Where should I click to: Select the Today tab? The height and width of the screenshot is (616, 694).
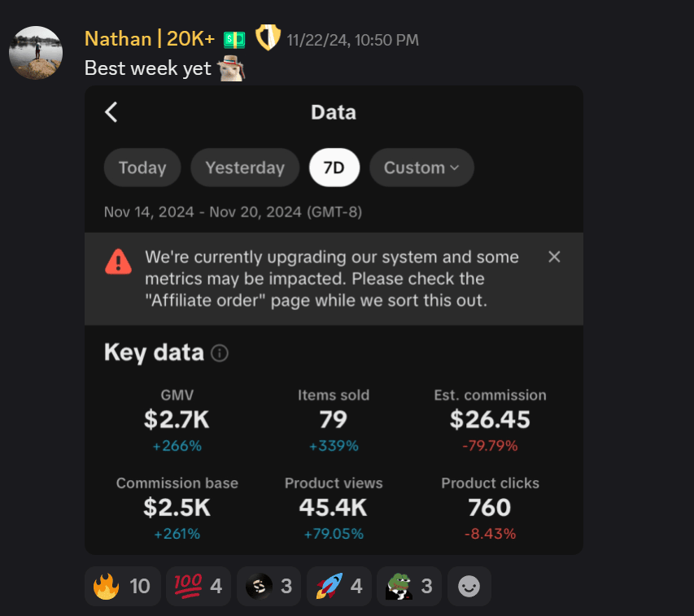click(142, 168)
